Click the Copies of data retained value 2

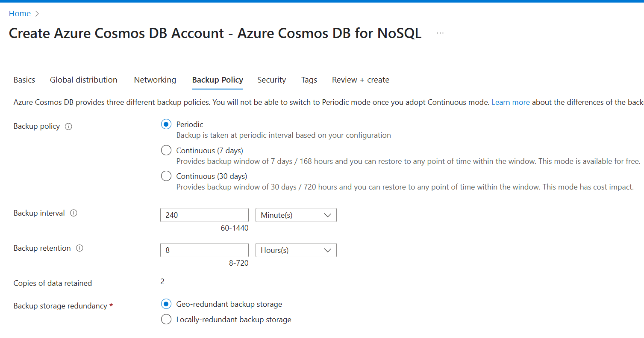pyautogui.click(x=162, y=282)
